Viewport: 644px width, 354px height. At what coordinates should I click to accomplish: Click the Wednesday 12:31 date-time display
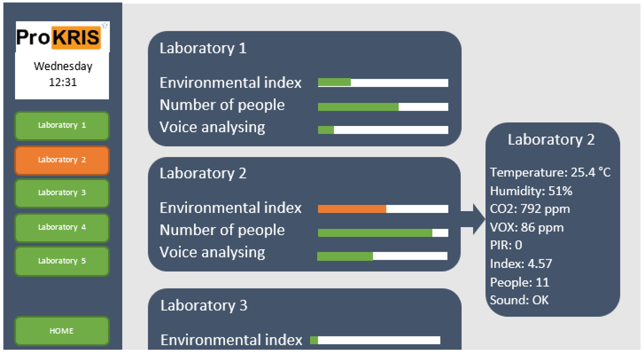click(63, 74)
